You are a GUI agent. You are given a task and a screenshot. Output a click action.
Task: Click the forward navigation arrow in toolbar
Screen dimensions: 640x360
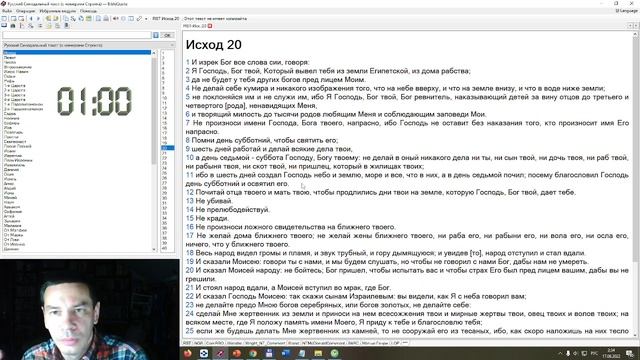click(39, 19)
